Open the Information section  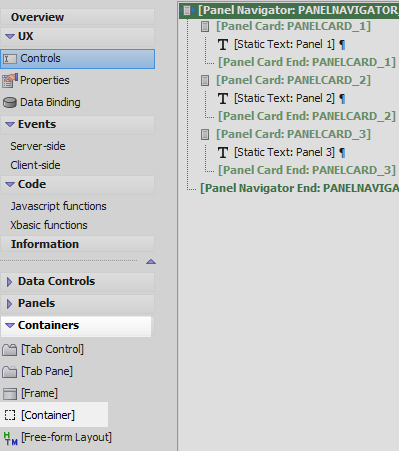(77, 244)
